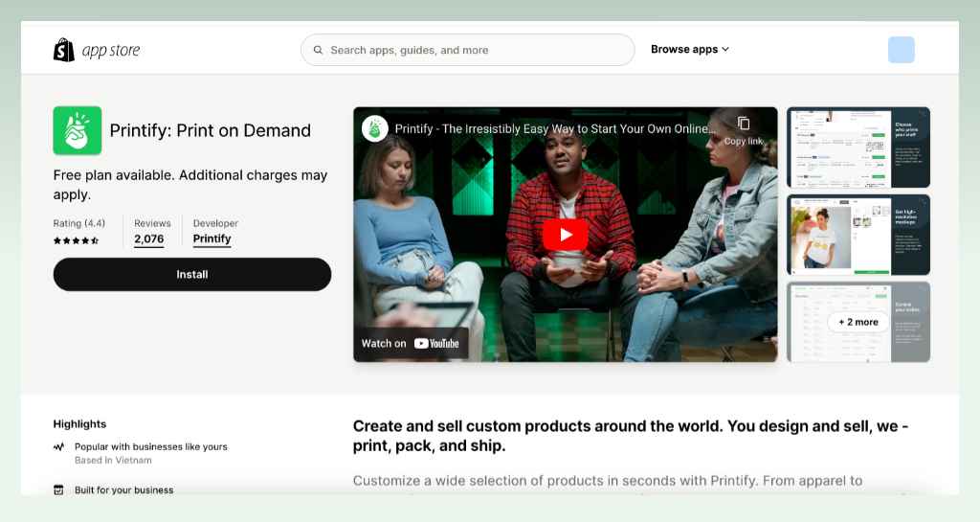
Task: Open the Printify green app icon
Action: pyautogui.click(x=78, y=130)
